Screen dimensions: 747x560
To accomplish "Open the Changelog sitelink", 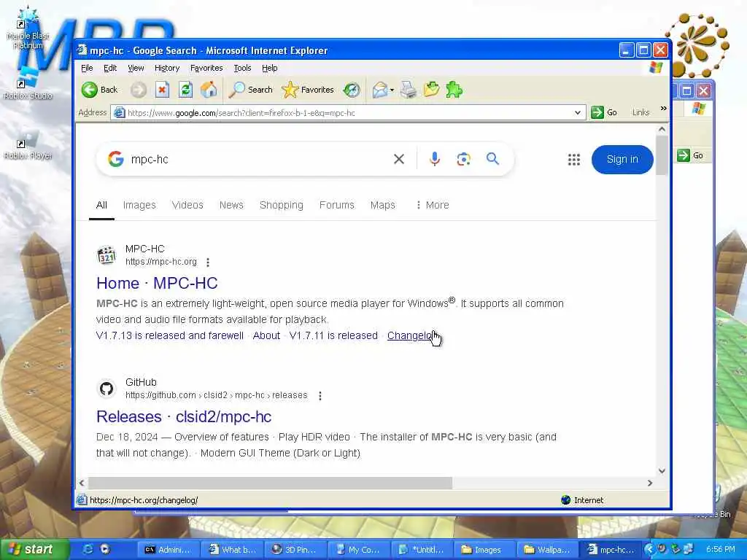I will point(411,335).
